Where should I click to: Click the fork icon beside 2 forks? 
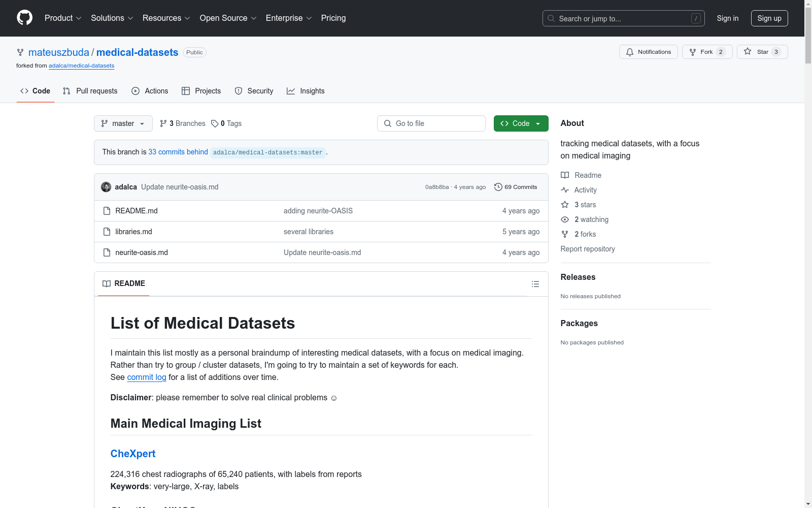(565, 234)
